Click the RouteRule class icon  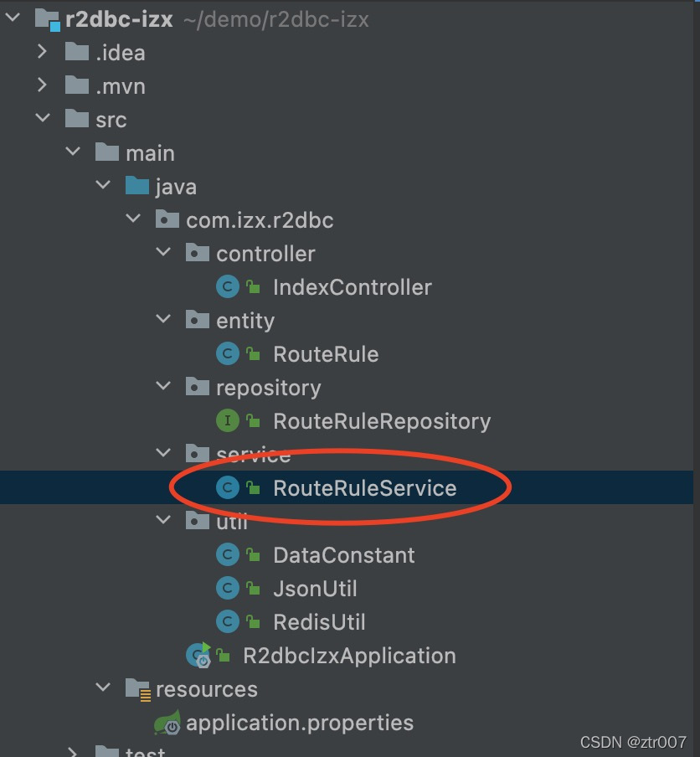[x=228, y=354]
